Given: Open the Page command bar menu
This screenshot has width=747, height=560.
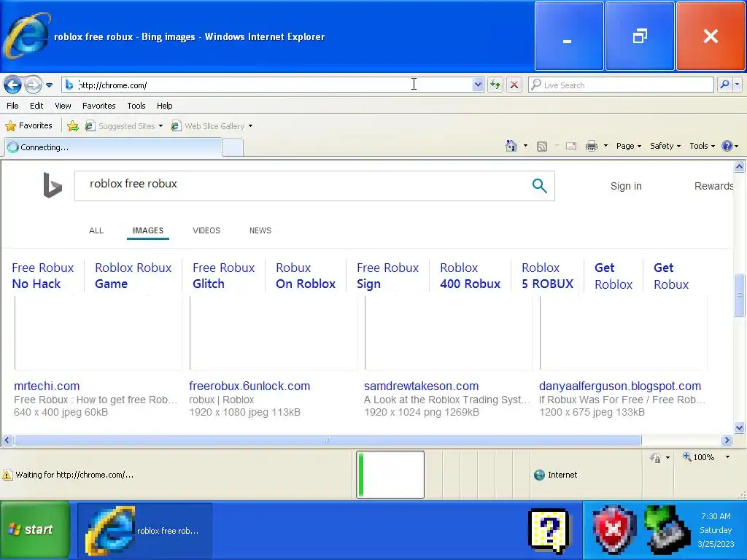Looking at the screenshot, I should click(x=628, y=146).
